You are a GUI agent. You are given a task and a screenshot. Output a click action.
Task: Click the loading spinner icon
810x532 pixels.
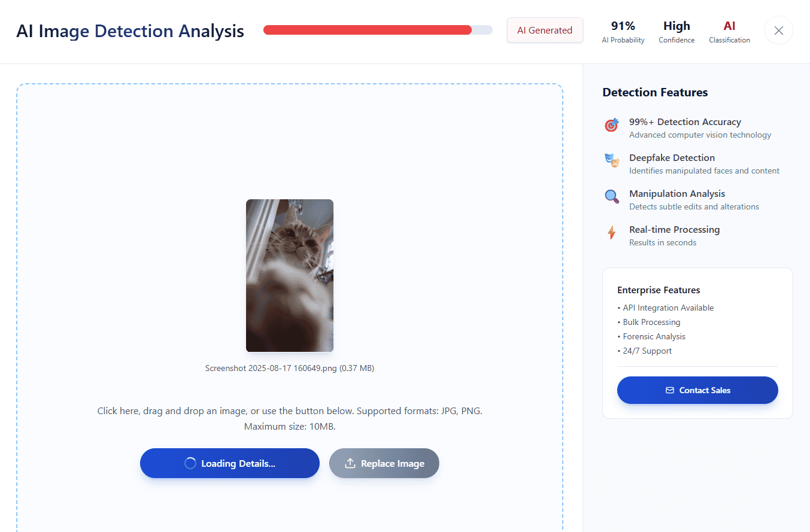(x=190, y=463)
